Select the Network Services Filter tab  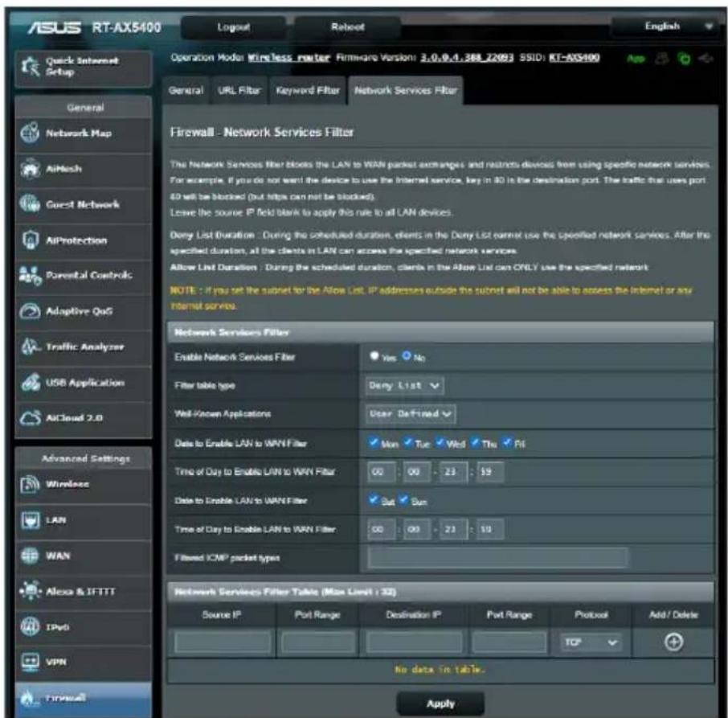[405, 91]
